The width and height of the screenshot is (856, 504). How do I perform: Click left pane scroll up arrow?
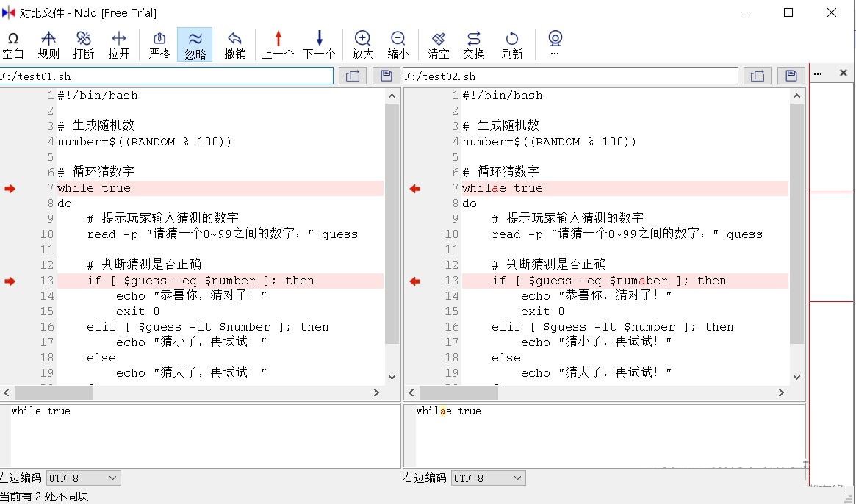point(392,96)
